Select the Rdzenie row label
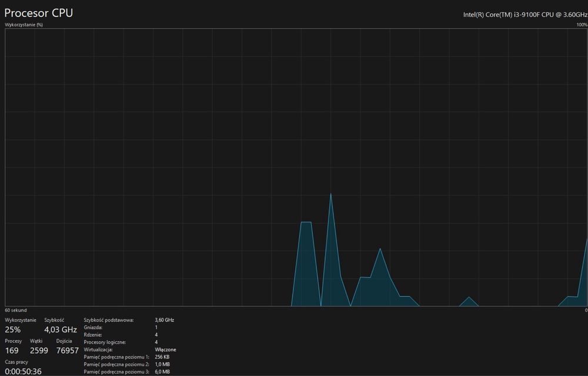Image resolution: width=588 pixels, height=376 pixels. [93, 335]
